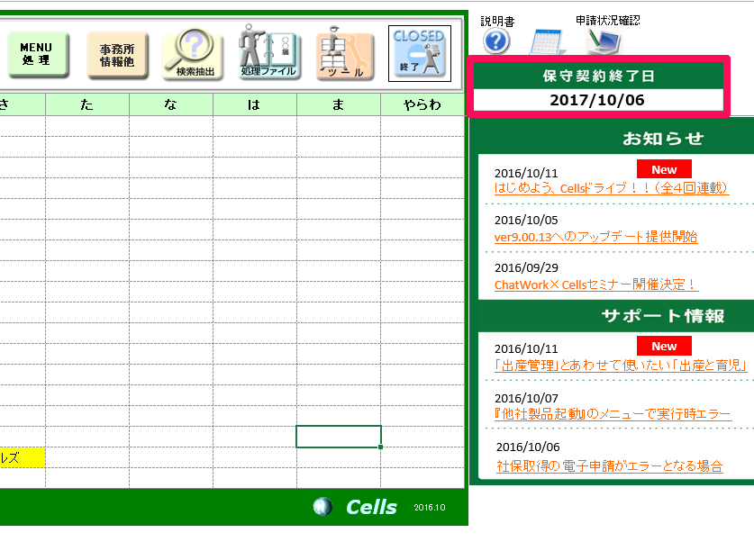Image resolution: width=754 pixels, height=560 pixels.
Task: Open the ツール tools icon
Action: coord(345,54)
